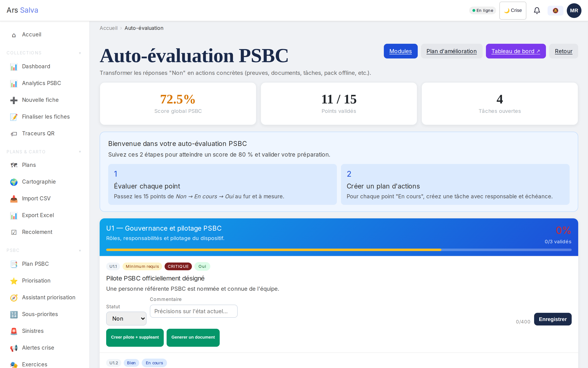Click the Commentaire input field
The image size is (588, 368).
[193, 311]
